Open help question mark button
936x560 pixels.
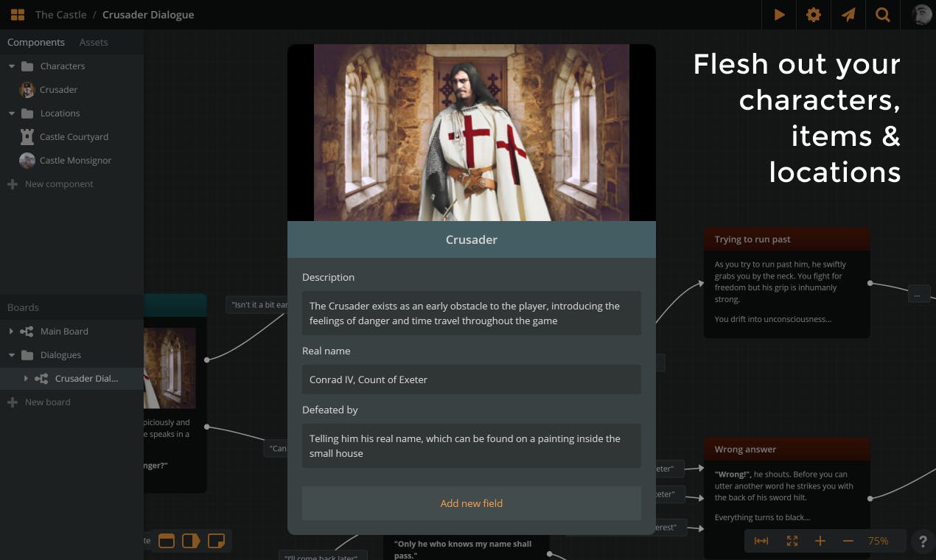[x=922, y=541]
